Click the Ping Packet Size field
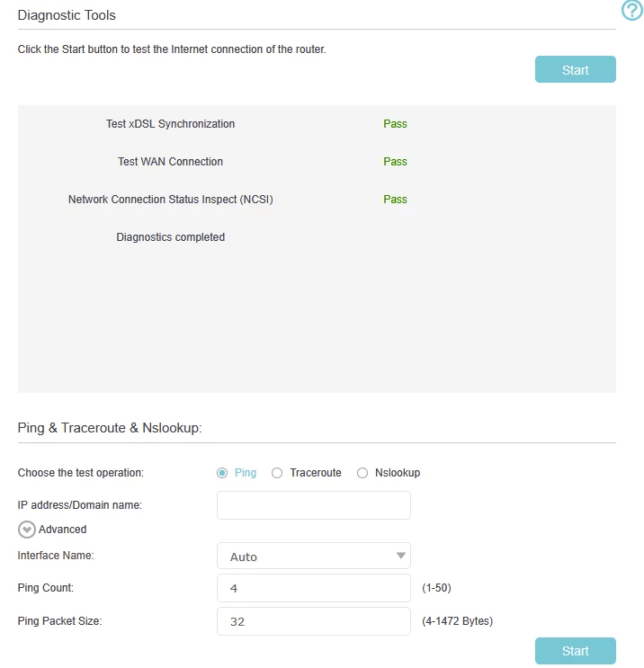Image resolution: width=644 pixels, height=668 pixels. click(313, 620)
